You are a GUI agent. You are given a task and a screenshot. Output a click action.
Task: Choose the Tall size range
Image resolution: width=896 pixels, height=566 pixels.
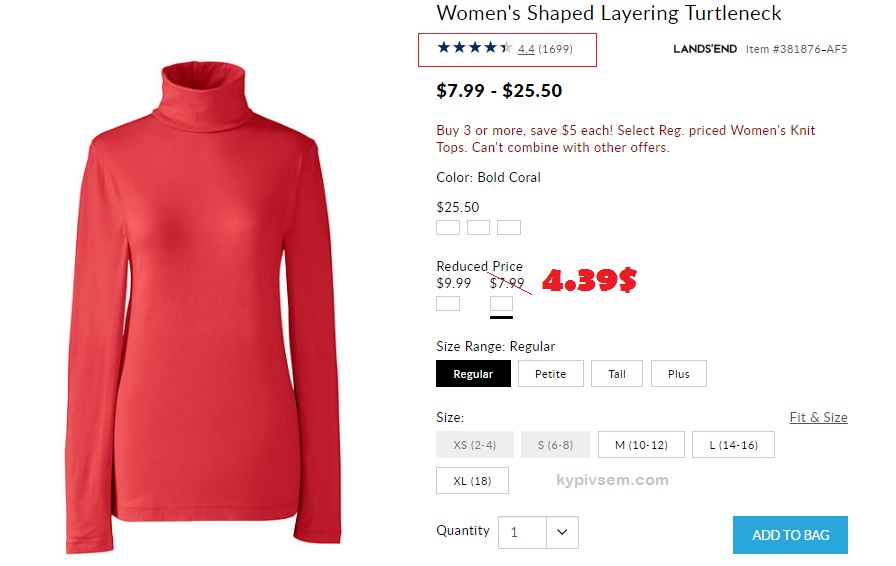[x=617, y=374]
